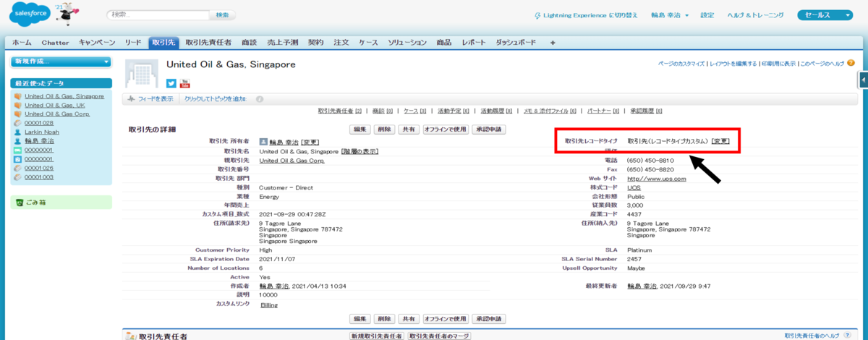Open parent account United Oil & Gas Corp. in details
This screenshot has height=340, width=868.
point(292,161)
